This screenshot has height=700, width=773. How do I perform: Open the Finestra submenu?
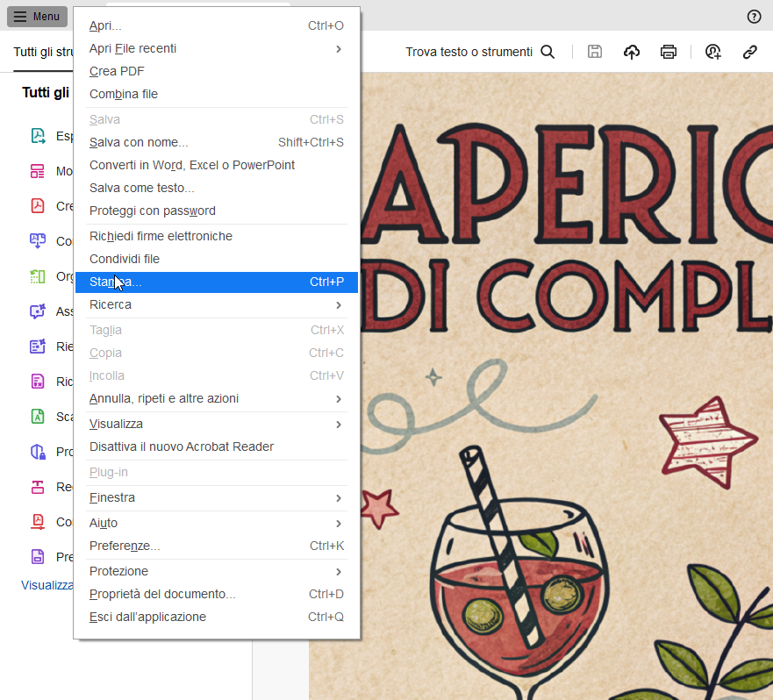(x=339, y=497)
